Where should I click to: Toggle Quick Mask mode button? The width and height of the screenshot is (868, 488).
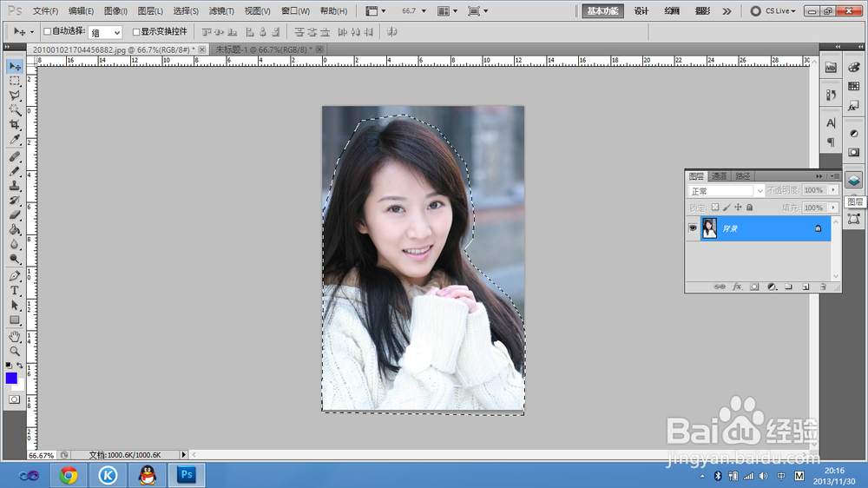click(15, 399)
